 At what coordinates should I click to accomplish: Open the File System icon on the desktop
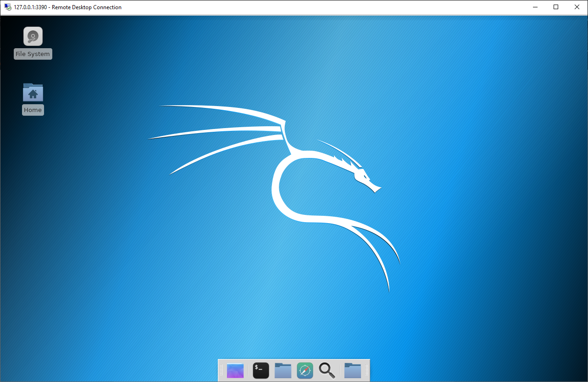(33, 36)
